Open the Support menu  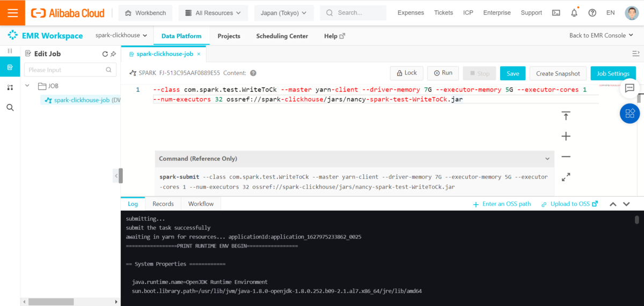click(531, 13)
